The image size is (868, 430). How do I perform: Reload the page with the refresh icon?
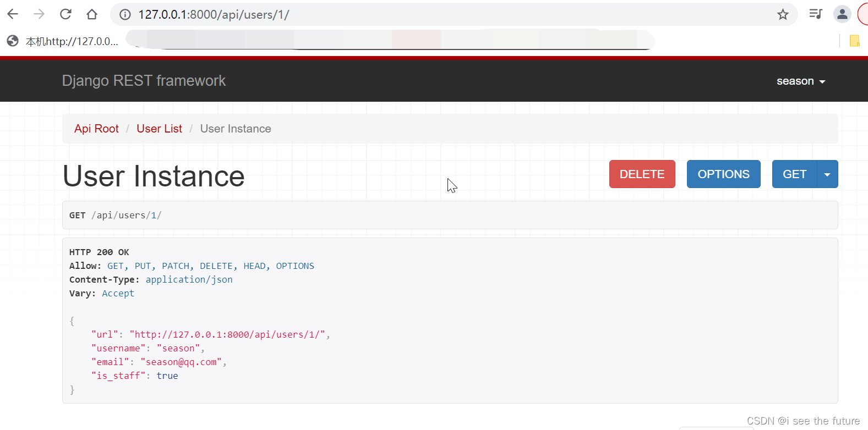pyautogui.click(x=65, y=14)
